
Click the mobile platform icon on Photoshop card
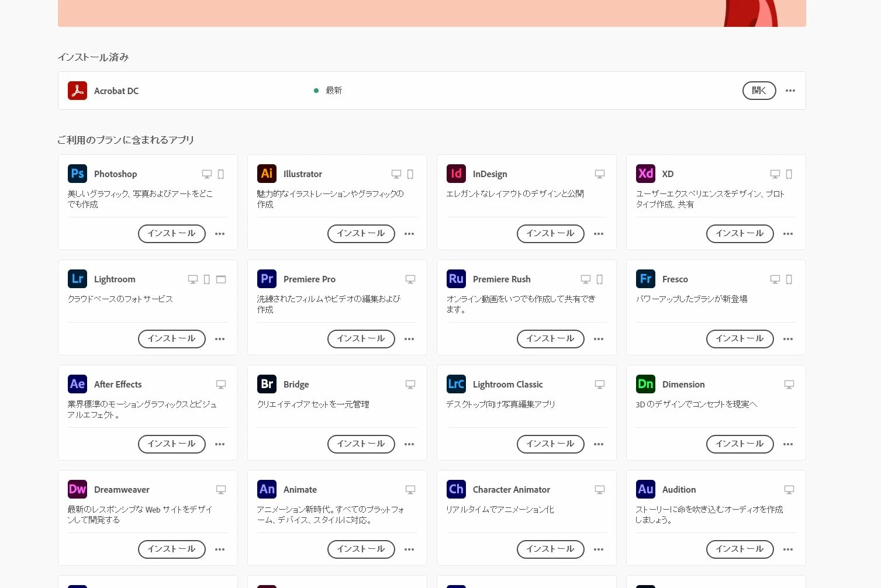(x=221, y=174)
